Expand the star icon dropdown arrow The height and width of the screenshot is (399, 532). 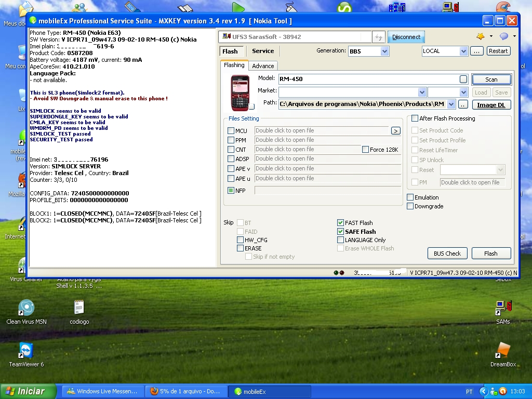click(491, 36)
